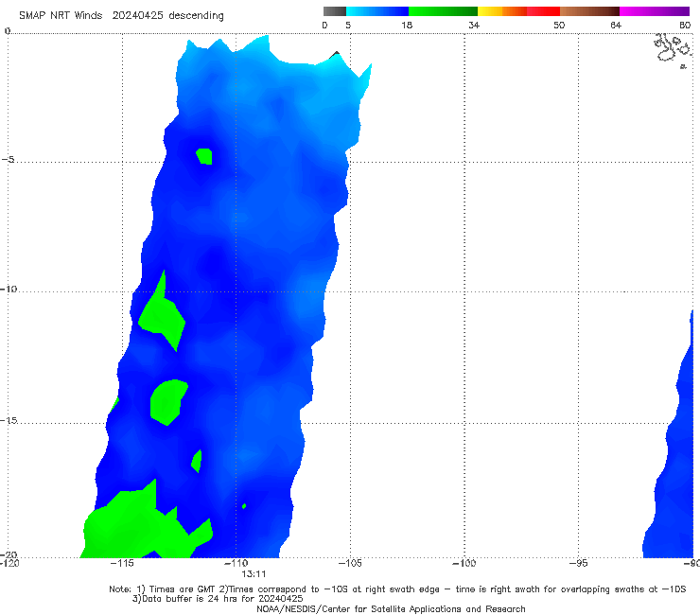Click the color bar label '34'

[x=474, y=25]
